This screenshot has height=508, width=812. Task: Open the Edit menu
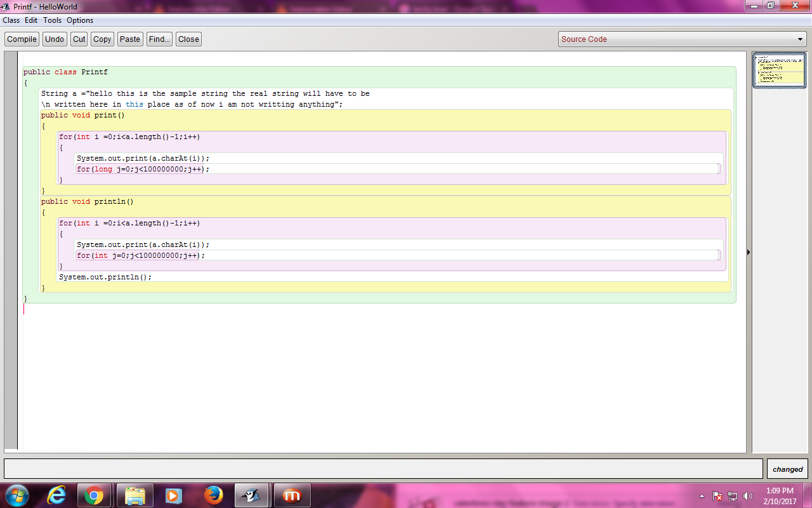click(x=31, y=20)
